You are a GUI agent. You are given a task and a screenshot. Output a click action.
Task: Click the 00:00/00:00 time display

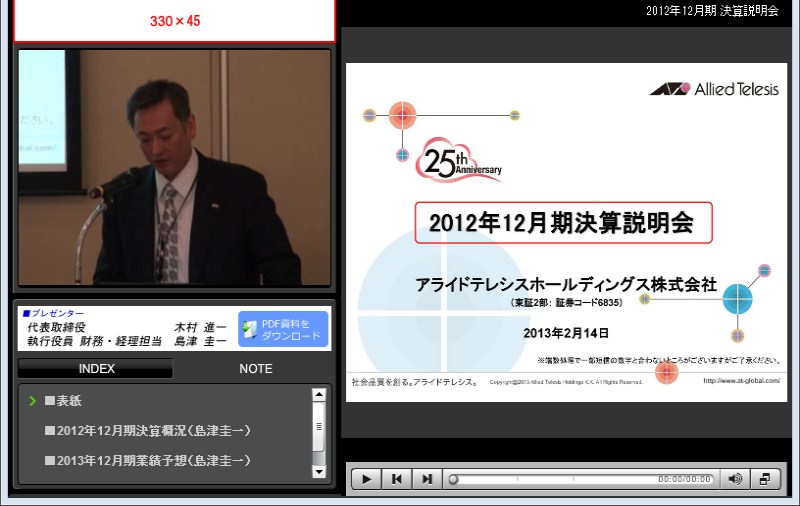click(684, 479)
